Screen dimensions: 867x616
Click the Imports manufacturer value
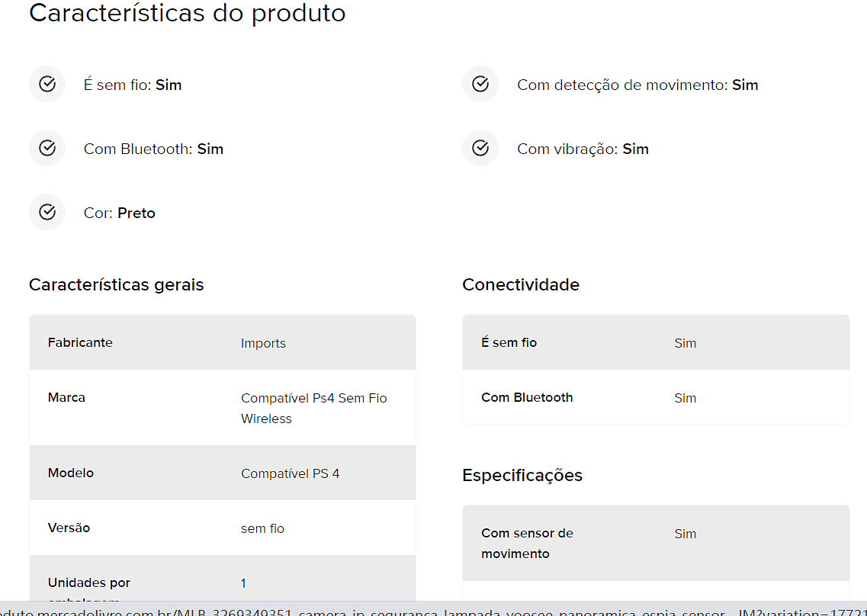coord(263,343)
